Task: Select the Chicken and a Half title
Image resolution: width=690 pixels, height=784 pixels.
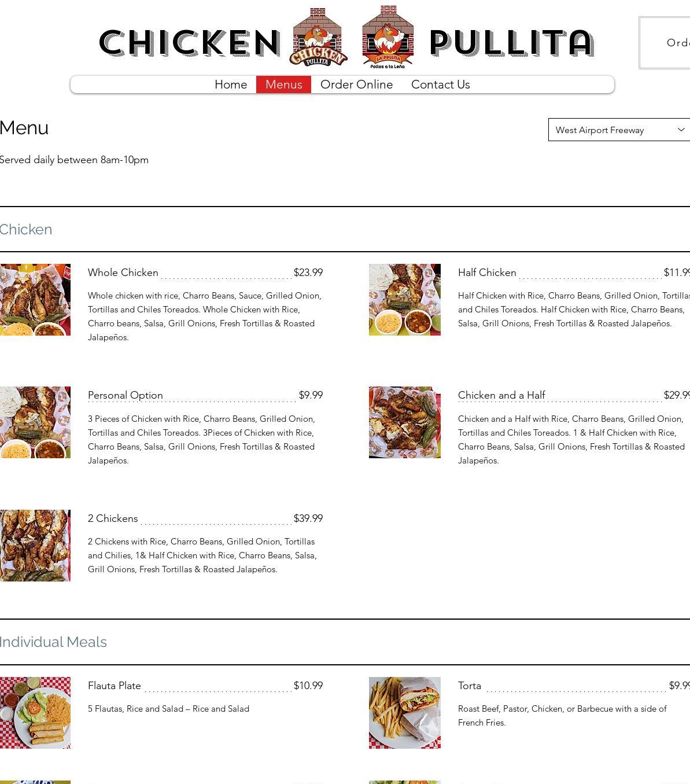Action: tap(501, 395)
